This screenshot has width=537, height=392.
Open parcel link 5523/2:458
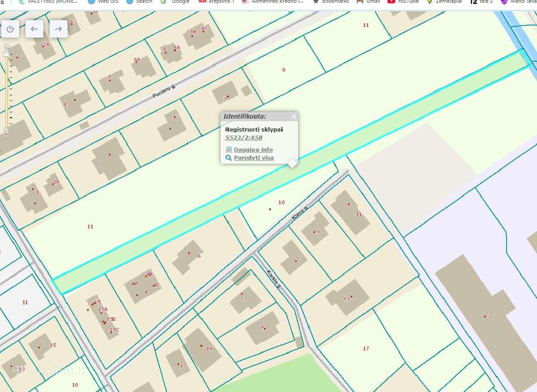[x=243, y=138]
